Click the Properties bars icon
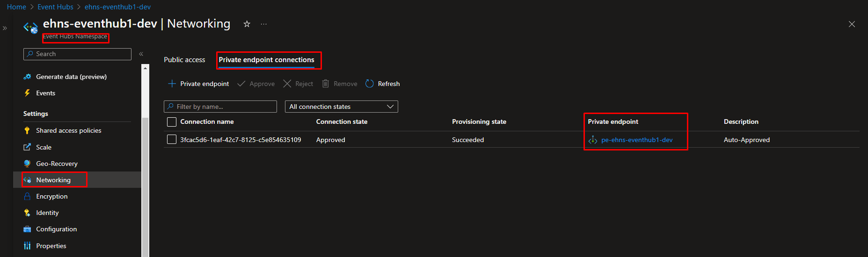The image size is (868, 257). pos(27,246)
